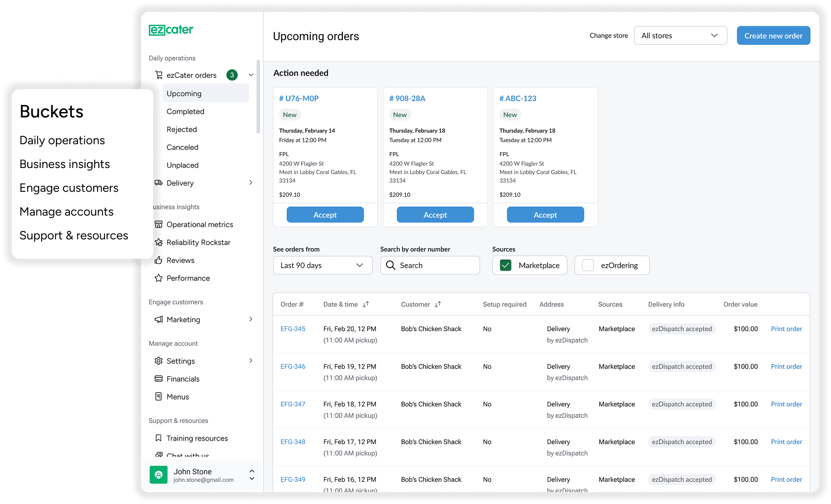
Task: Click the magnifier icon in the Search field
Action: pyautogui.click(x=390, y=265)
